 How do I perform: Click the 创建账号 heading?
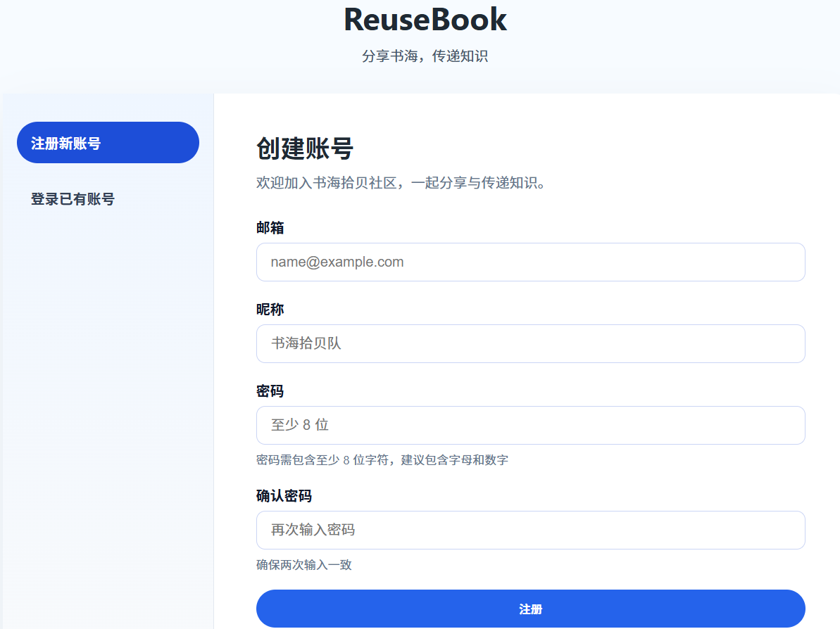(305, 148)
